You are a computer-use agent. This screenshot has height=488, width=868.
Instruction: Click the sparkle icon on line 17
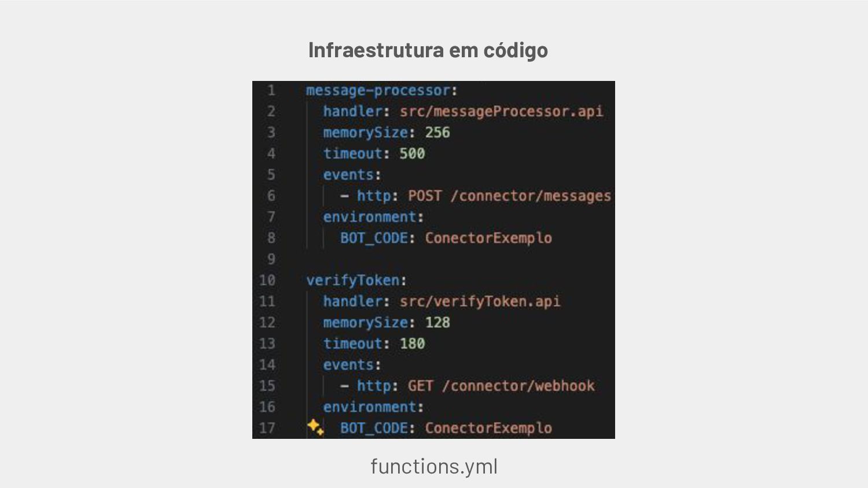[315, 427]
